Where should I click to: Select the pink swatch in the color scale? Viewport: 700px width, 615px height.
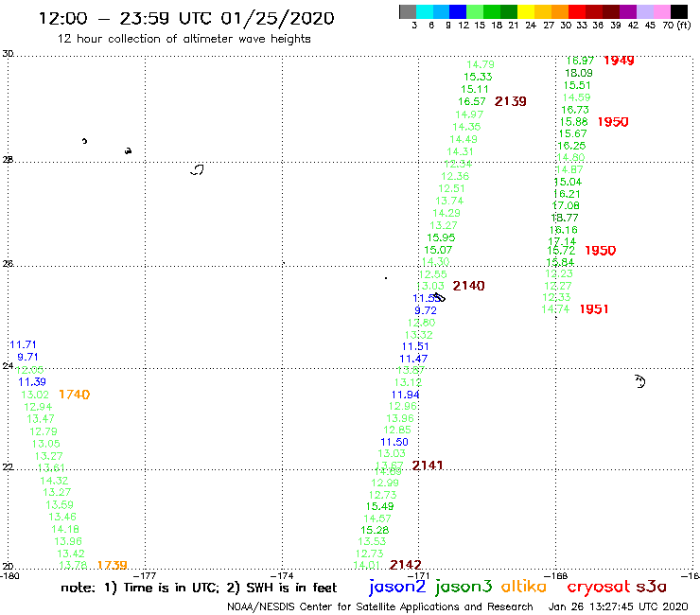[x=661, y=11]
